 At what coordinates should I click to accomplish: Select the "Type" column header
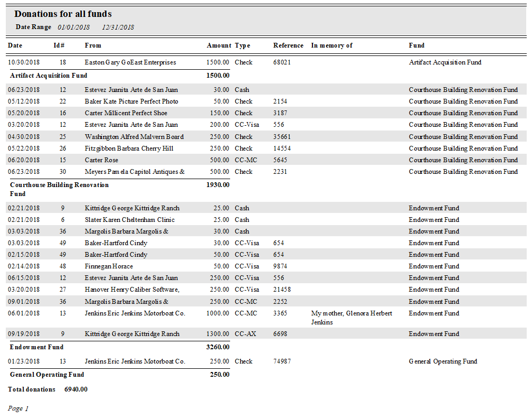(x=242, y=45)
